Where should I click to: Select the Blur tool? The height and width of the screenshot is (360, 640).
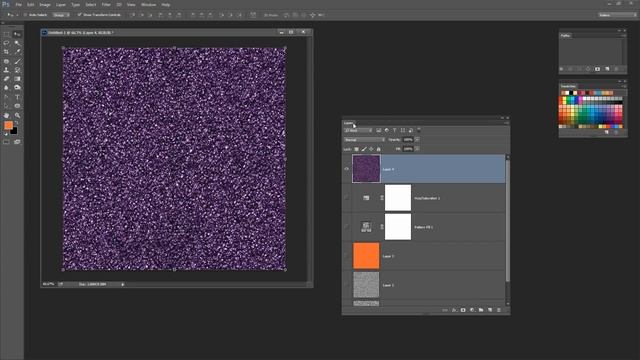pyautogui.click(x=6, y=87)
